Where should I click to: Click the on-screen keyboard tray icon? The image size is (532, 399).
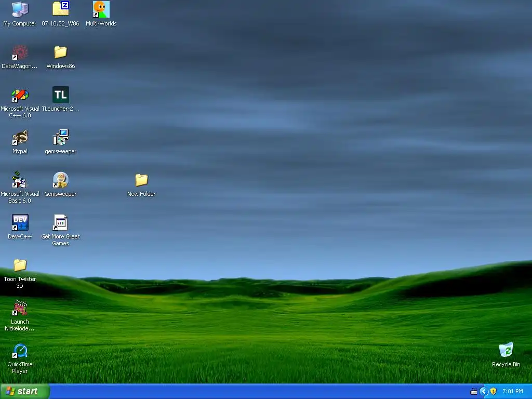pos(474,392)
